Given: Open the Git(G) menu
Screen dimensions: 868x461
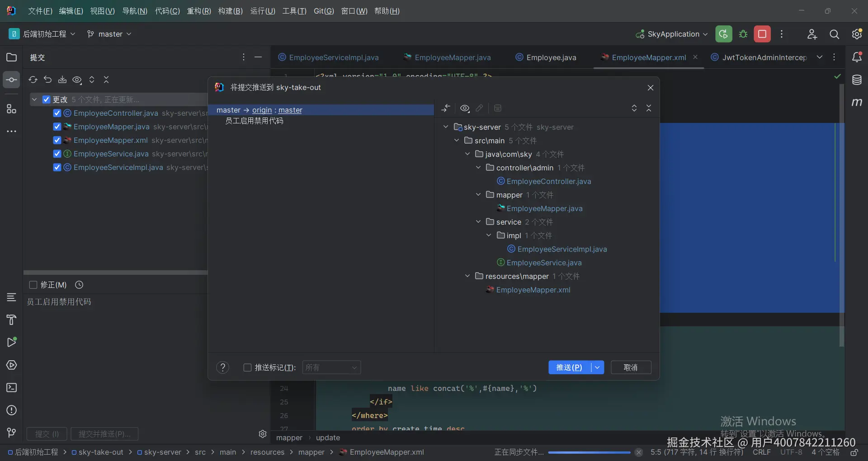Looking at the screenshot, I should coord(324,11).
